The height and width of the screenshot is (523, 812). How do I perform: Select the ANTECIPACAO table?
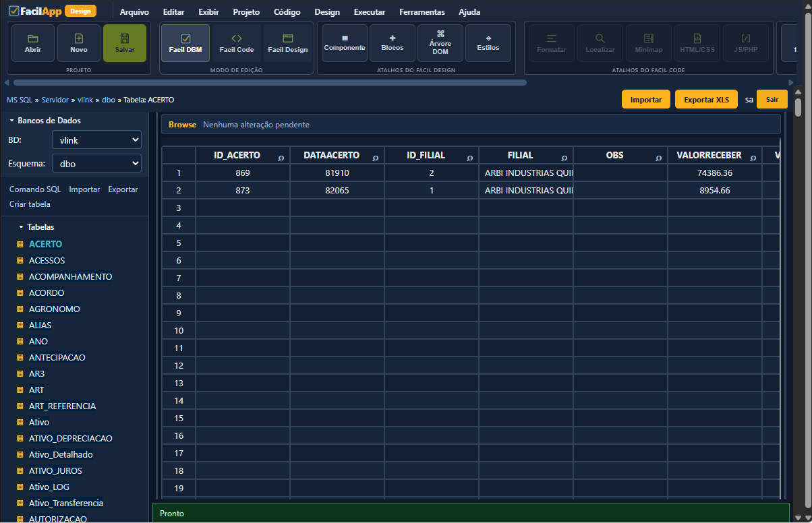pyautogui.click(x=57, y=358)
